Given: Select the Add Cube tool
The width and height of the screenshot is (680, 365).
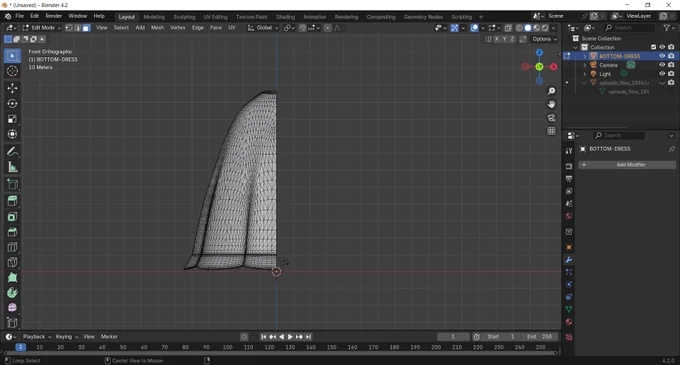Looking at the screenshot, I should 12,184.
